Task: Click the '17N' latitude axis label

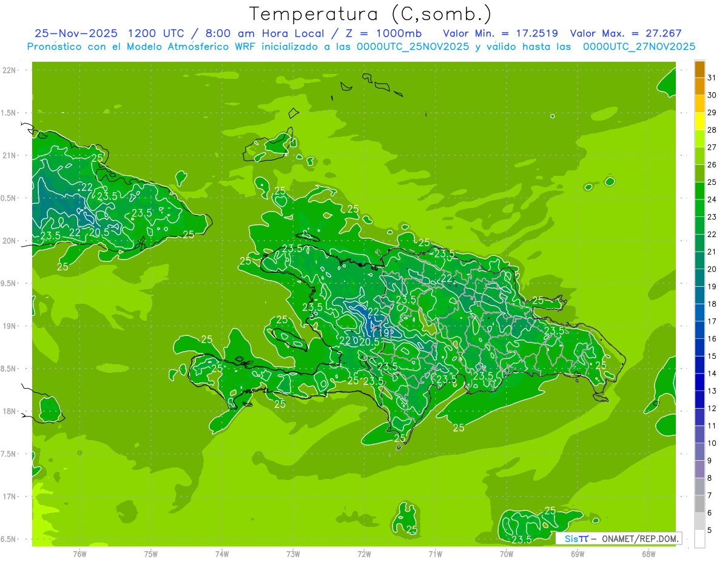Action: pos(10,497)
